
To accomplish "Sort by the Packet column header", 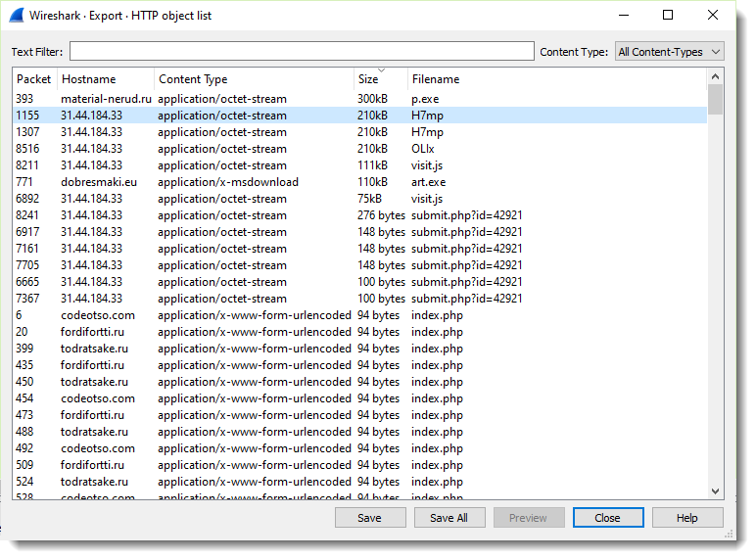I will click(34, 79).
